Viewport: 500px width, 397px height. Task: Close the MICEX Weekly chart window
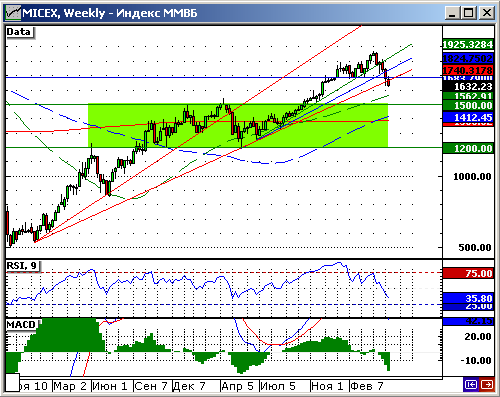point(486,13)
